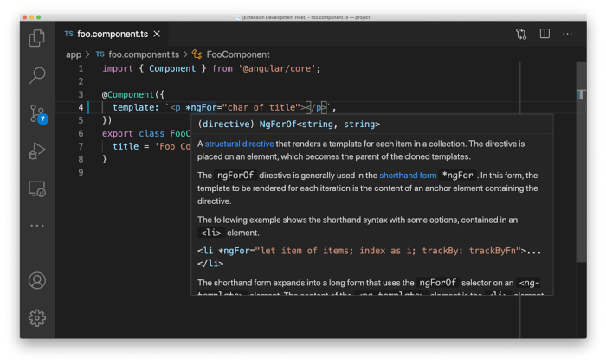
Task: Follow the structural directive link
Action: point(239,144)
